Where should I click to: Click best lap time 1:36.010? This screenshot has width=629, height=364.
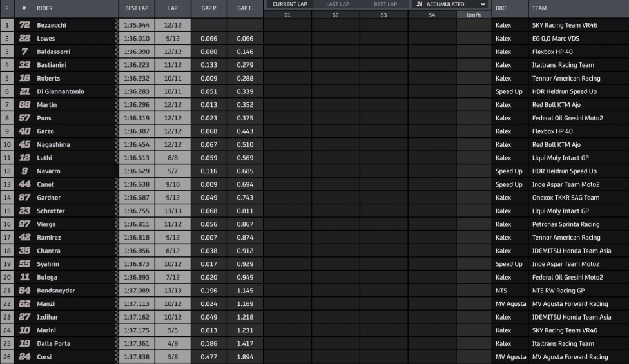[x=137, y=38]
